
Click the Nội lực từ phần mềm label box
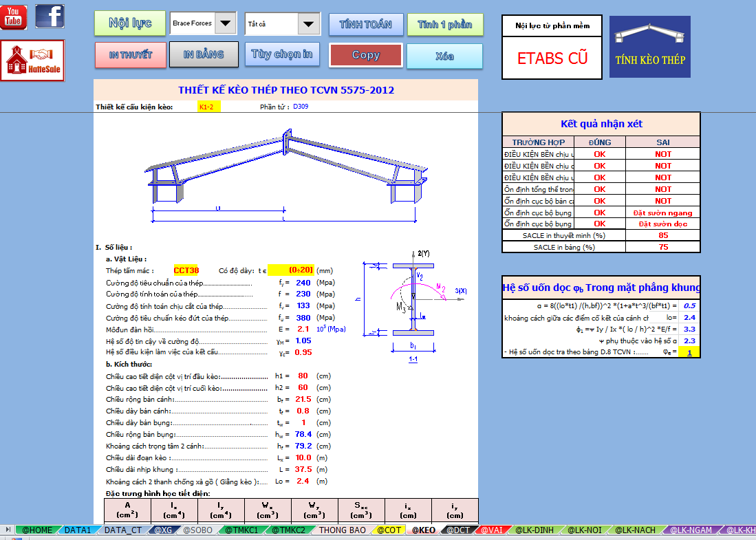click(552, 25)
